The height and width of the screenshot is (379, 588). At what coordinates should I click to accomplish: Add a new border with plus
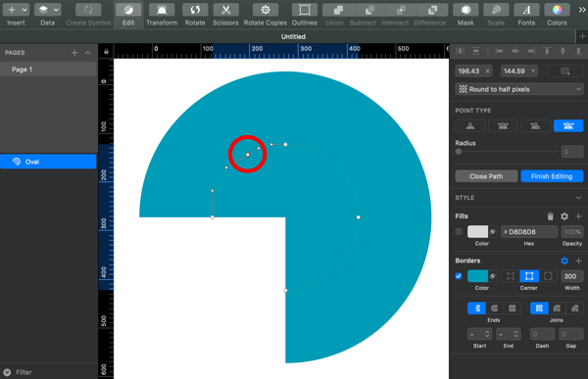point(578,261)
